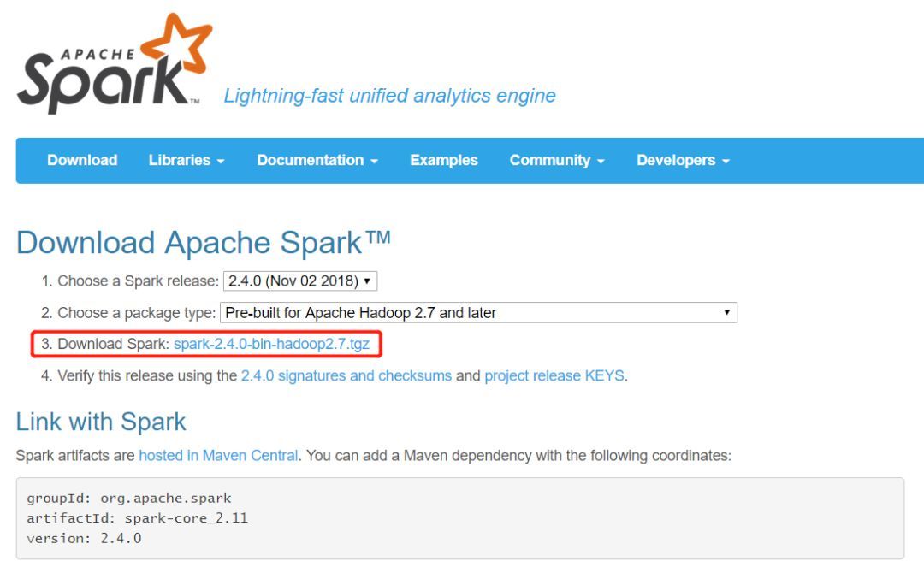Click the version 2.4.0 code line
Image resolution: width=924 pixels, height=573 pixels.
[84, 539]
